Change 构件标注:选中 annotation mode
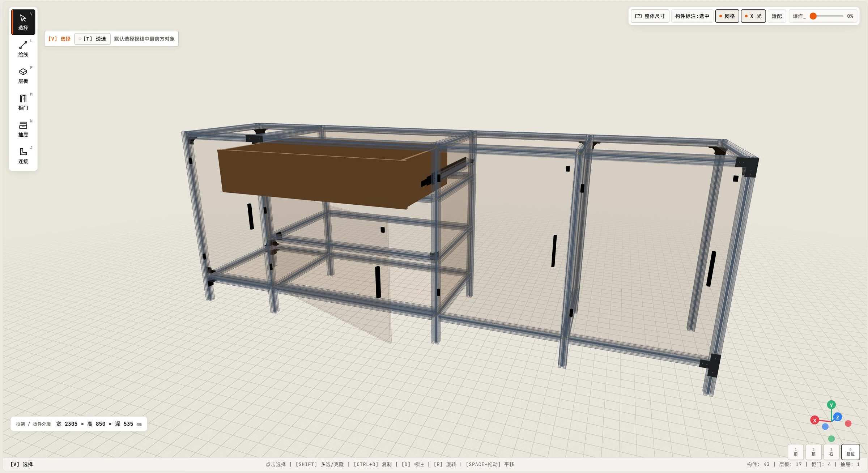 click(692, 16)
